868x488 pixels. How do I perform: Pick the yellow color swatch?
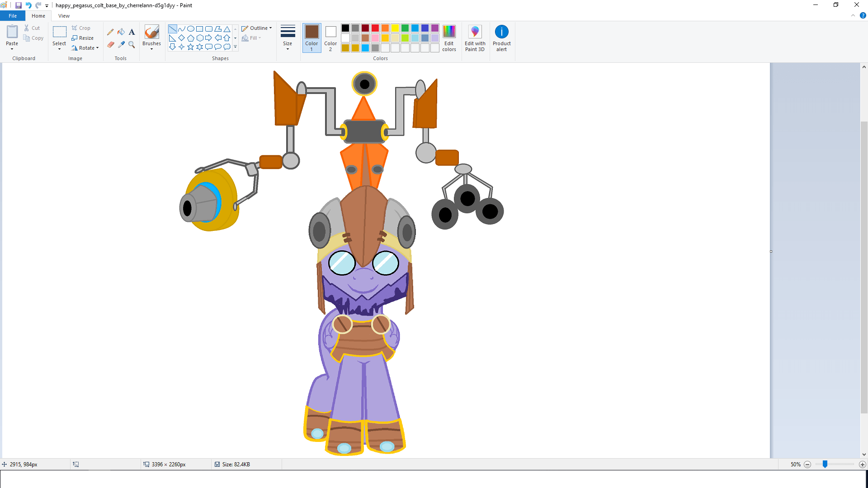tap(395, 28)
